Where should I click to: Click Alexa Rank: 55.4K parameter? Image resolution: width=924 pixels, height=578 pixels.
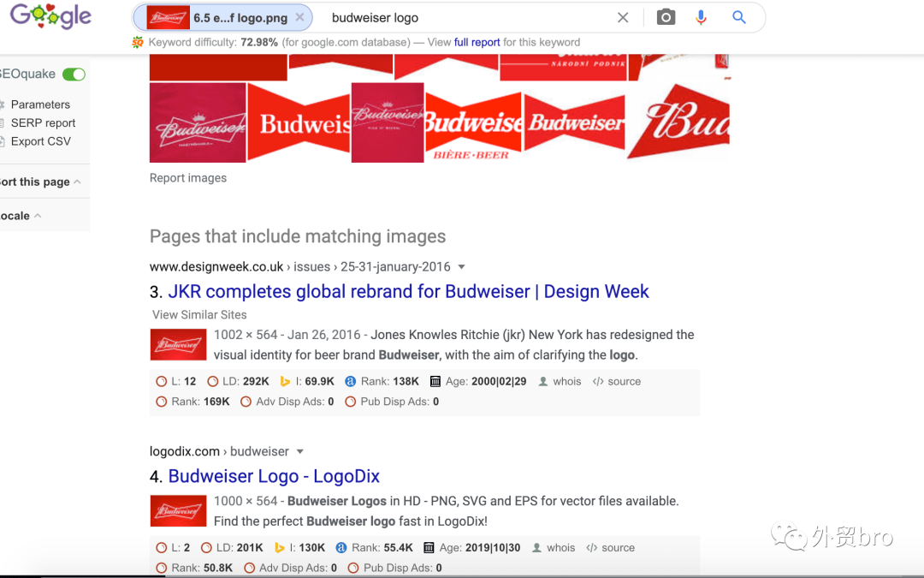pos(374,547)
